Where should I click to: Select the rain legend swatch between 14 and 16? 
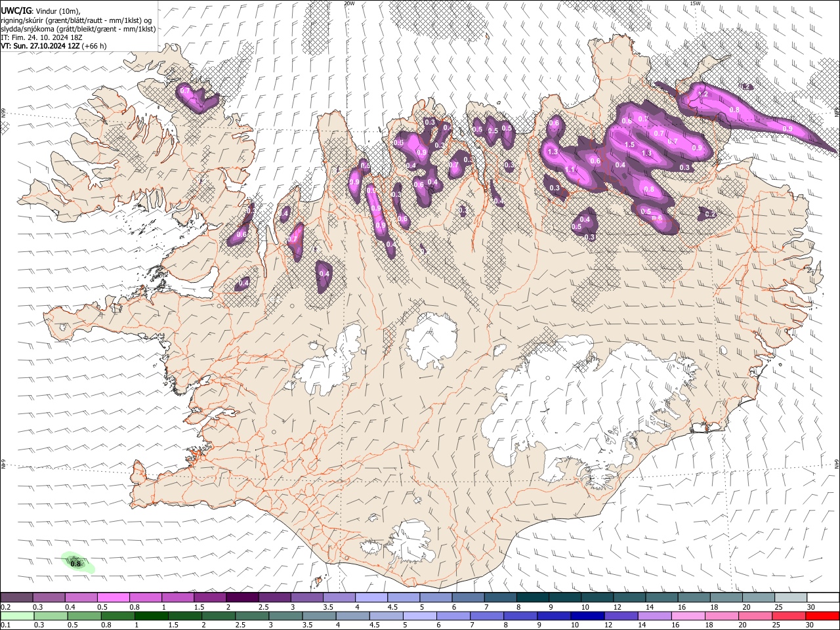click(x=655, y=616)
